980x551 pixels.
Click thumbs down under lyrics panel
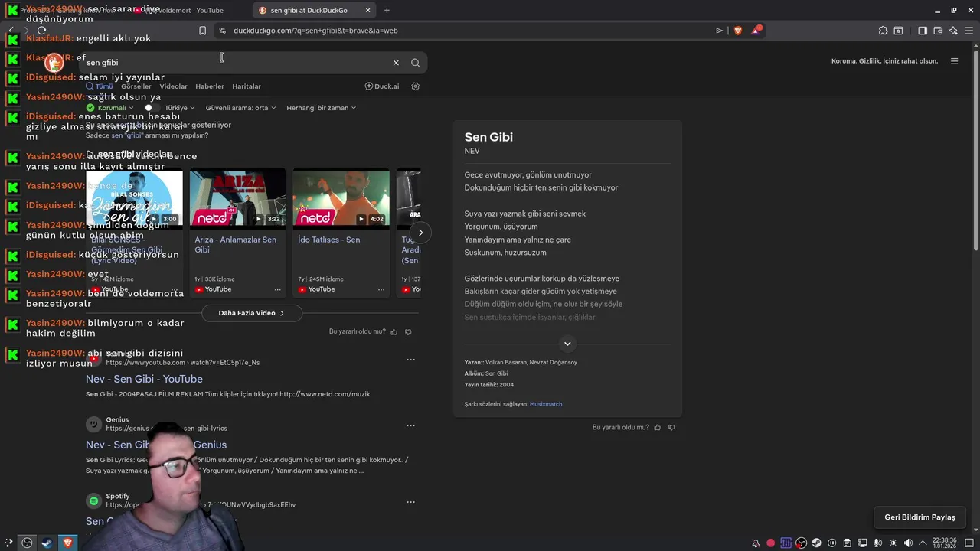[x=671, y=427]
